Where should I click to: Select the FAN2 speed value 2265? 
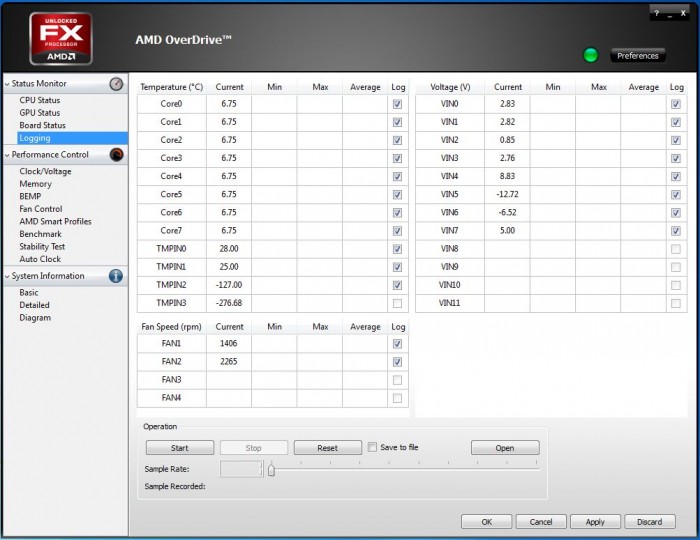coord(229,361)
